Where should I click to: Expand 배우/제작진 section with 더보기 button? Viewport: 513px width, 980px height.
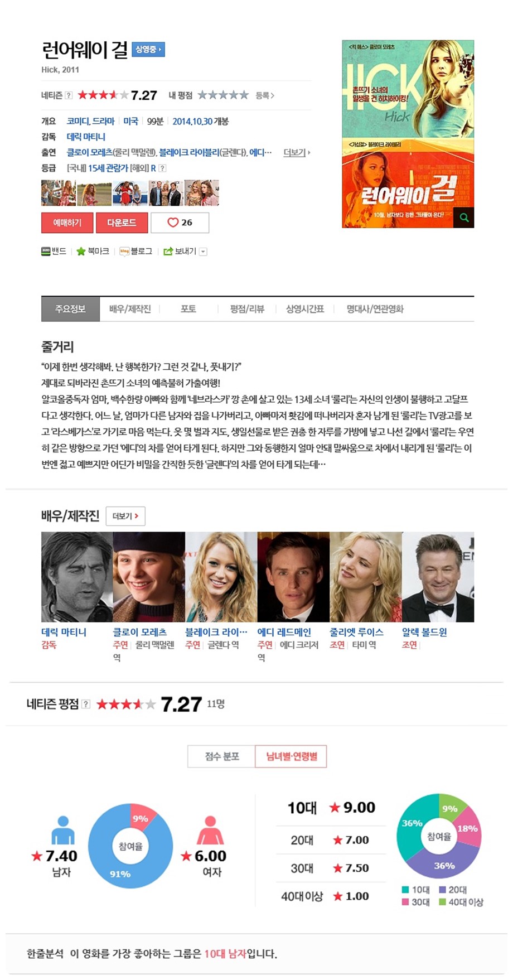(x=125, y=516)
